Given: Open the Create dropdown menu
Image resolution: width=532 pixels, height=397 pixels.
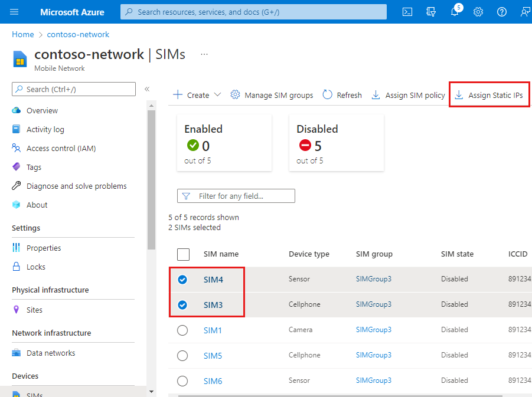Looking at the screenshot, I should 197,94.
